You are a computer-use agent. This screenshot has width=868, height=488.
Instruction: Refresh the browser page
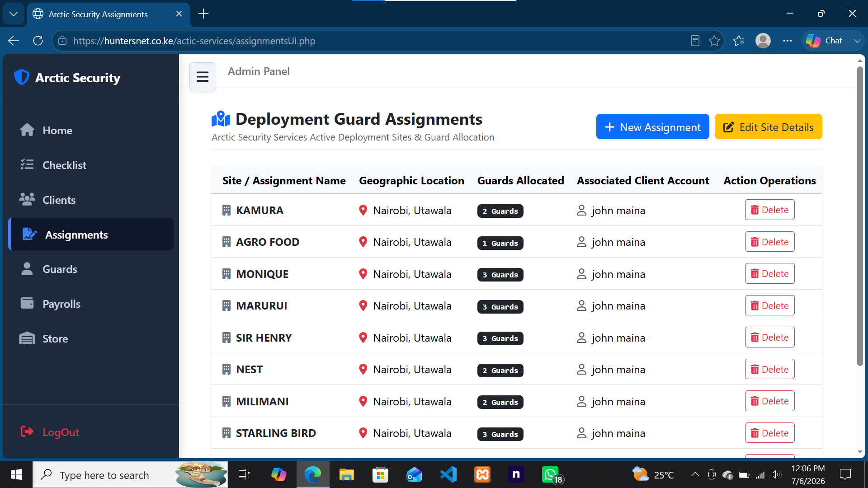pos(38,41)
